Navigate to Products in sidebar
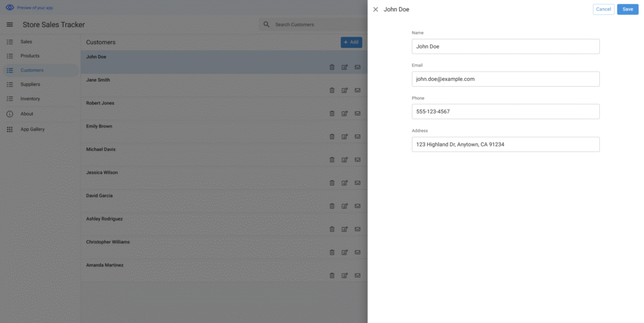This screenshot has height=323, width=644. (30, 56)
